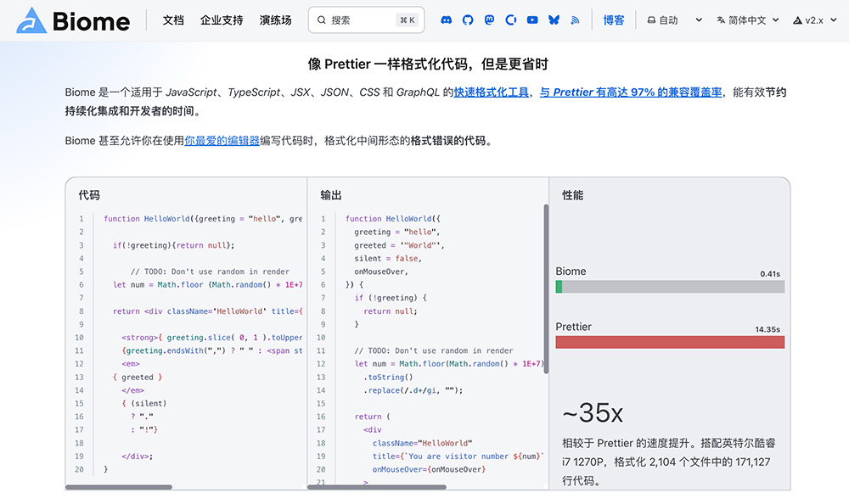
Task: Open the 演练场 navigation item
Action: [275, 20]
